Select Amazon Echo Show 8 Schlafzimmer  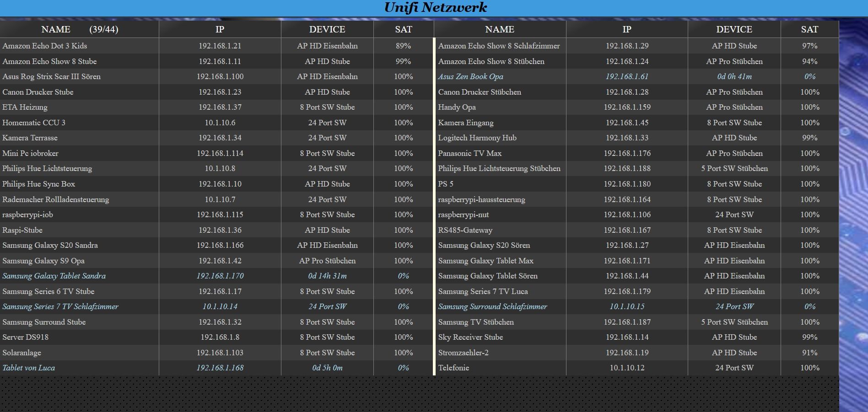[499, 46]
